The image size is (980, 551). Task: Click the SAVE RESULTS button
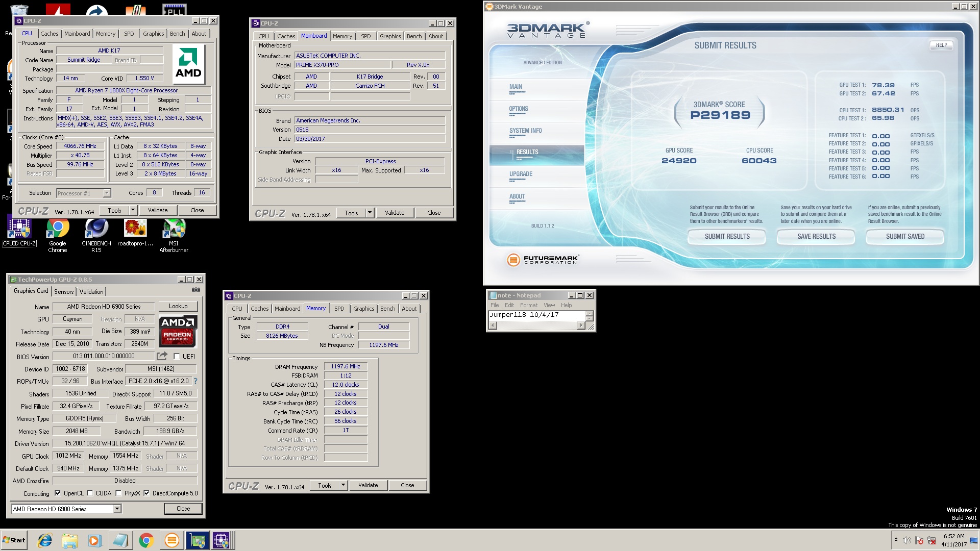pyautogui.click(x=816, y=237)
